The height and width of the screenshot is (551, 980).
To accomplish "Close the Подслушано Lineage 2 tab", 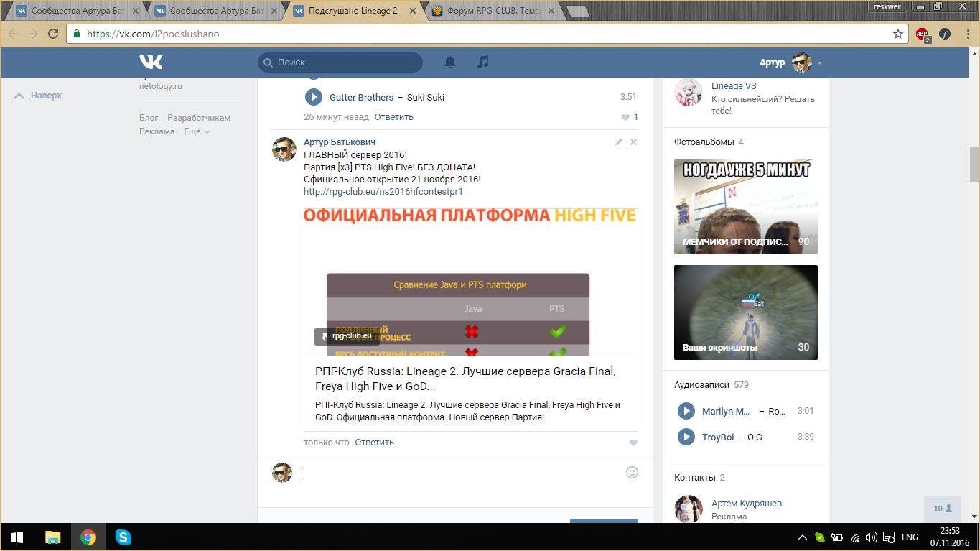I will point(411,11).
